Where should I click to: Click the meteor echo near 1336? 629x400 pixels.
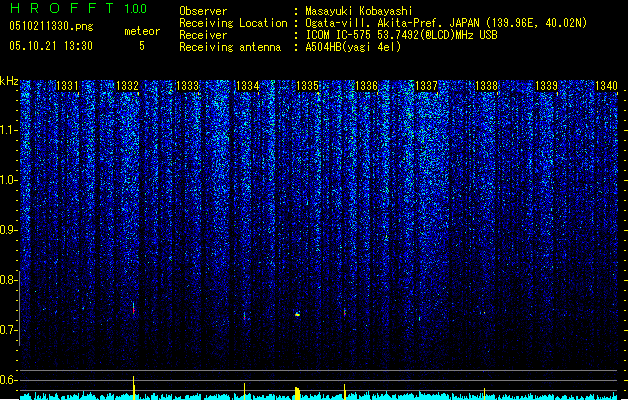coord(345,312)
